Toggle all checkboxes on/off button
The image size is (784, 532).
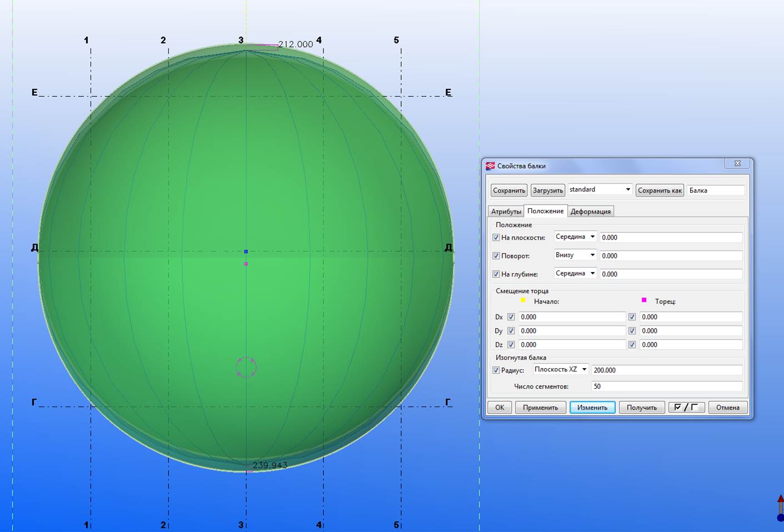coord(686,408)
